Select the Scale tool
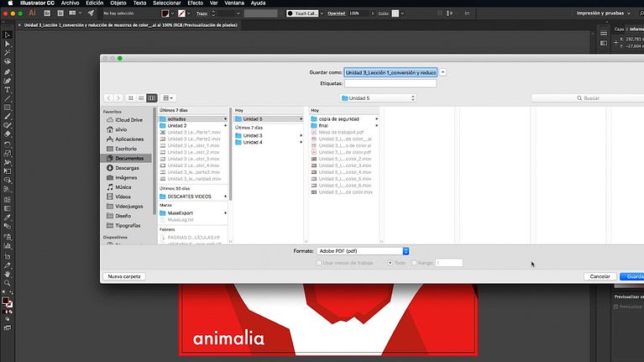This screenshot has height=362, width=644. pos(7,154)
